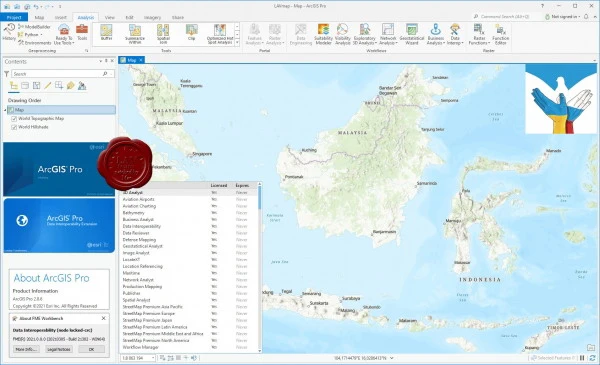Open Exploratory 3D Analysis dropdown

coord(364,34)
